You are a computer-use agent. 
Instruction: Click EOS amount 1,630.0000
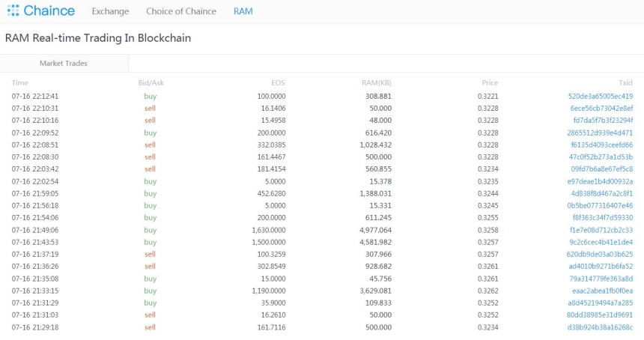269,230
